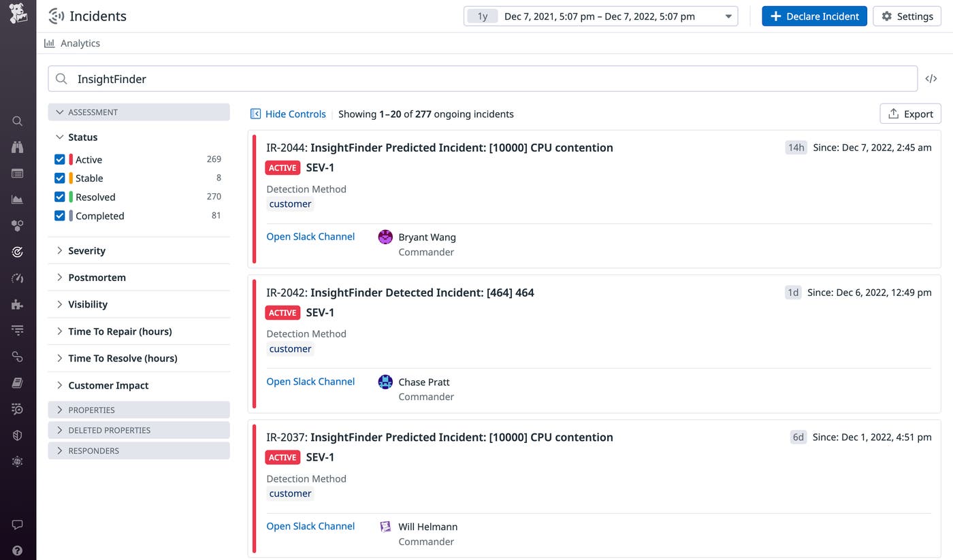Uncheck the Active status filter
Image resolution: width=953 pixels, height=560 pixels.
(x=60, y=159)
